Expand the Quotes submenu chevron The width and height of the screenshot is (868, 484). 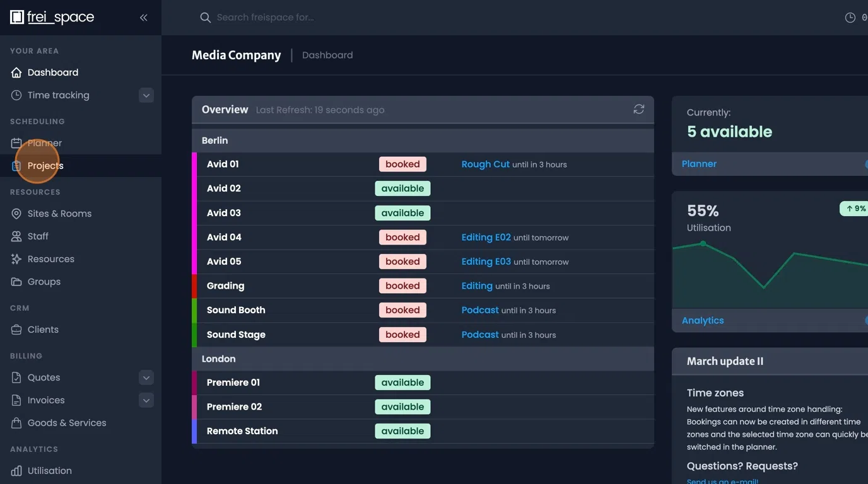coord(146,377)
